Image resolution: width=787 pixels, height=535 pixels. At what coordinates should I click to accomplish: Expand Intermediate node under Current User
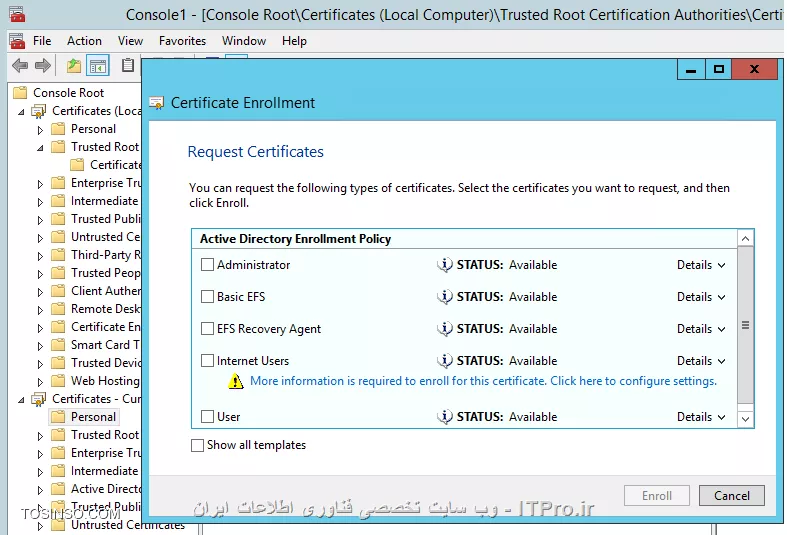(x=40, y=472)
